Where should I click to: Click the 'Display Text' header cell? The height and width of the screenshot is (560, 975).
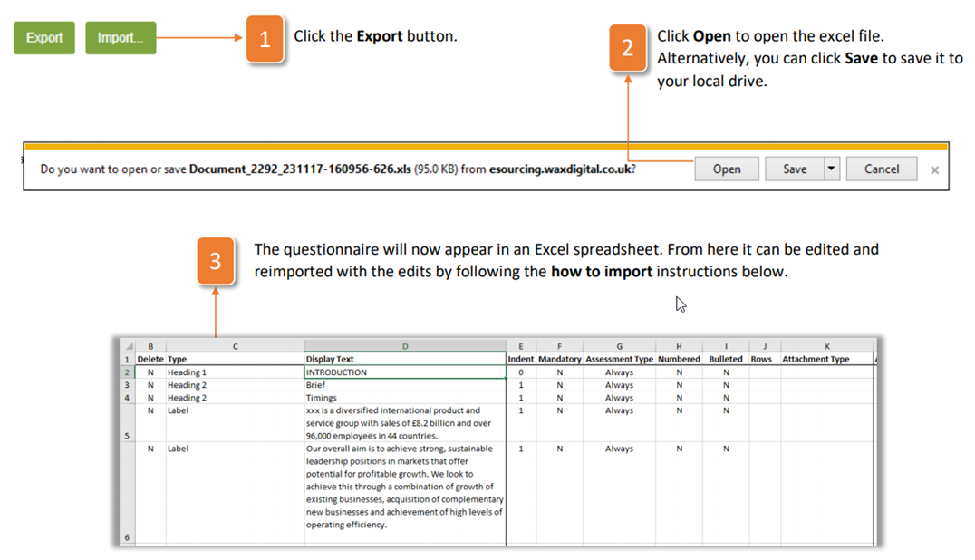[x=405, y=359]
